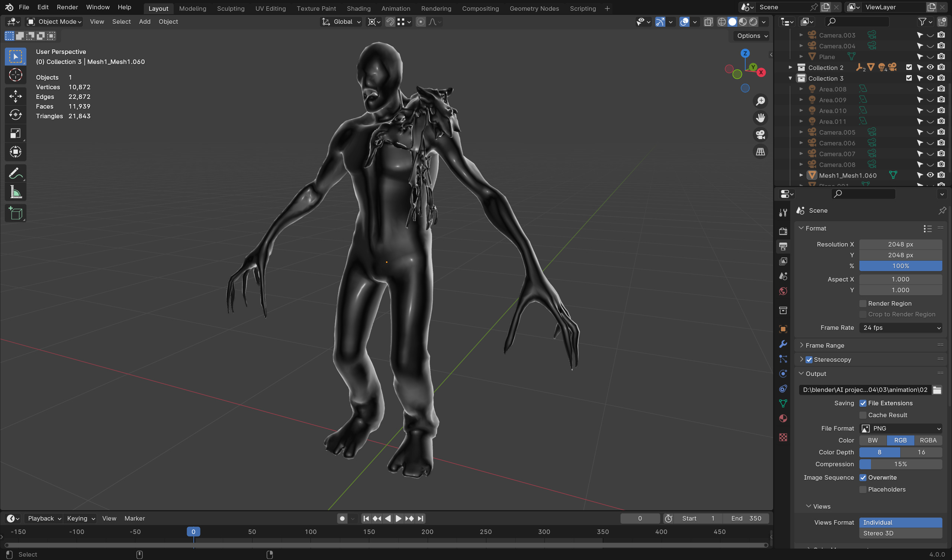Exclude Collection 2 via checkbox
The height and width of the screenshot is (560, 952).
[x=909, y=68]
